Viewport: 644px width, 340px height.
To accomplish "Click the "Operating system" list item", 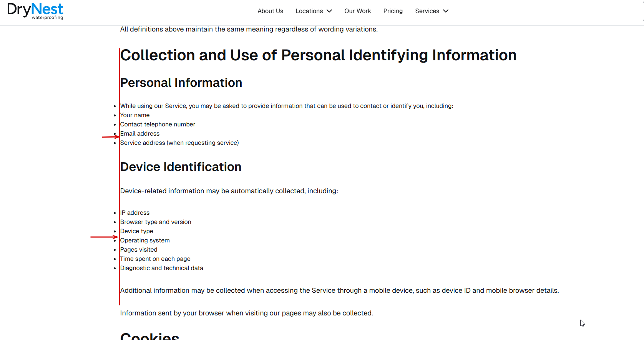I will (145, 240).
